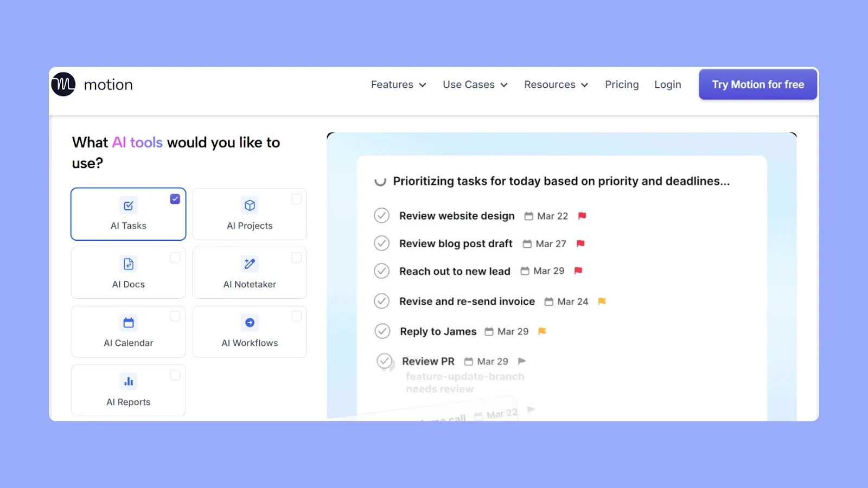Click calendar icon beside Mar 22 on Review website design

(528, 216)
